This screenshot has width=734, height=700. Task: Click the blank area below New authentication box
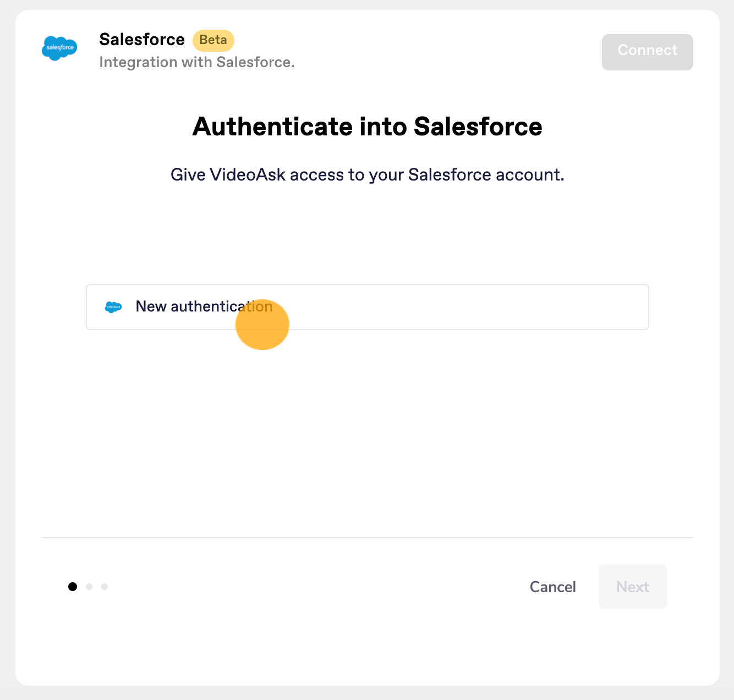click(368, 429)
